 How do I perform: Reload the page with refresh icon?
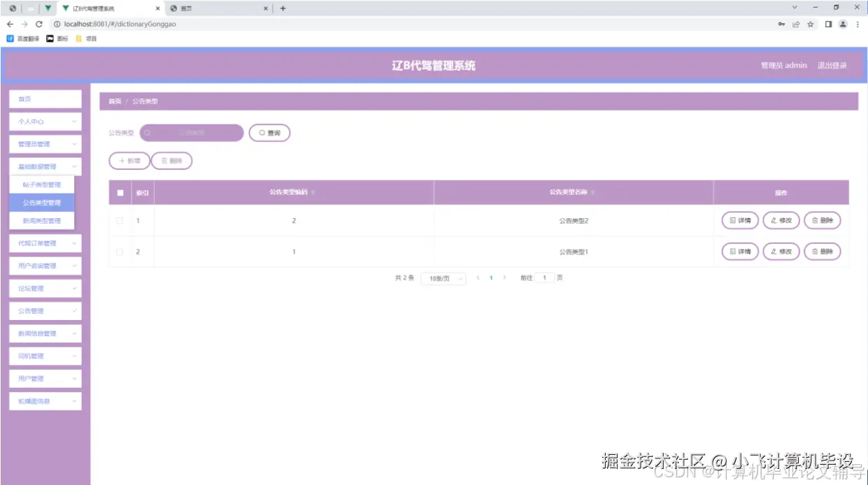pyautogui.click(x=39, y=24)
